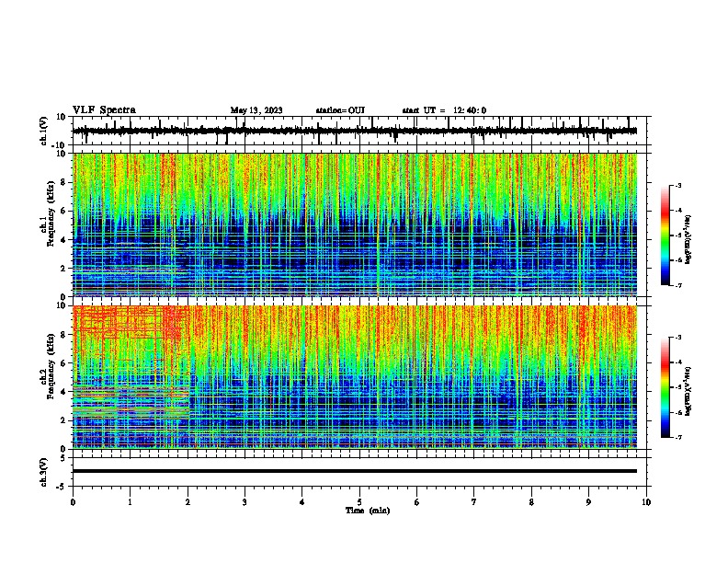
Task: Click the ch.2 spectrogram plot area
Action: pos(355,377)
